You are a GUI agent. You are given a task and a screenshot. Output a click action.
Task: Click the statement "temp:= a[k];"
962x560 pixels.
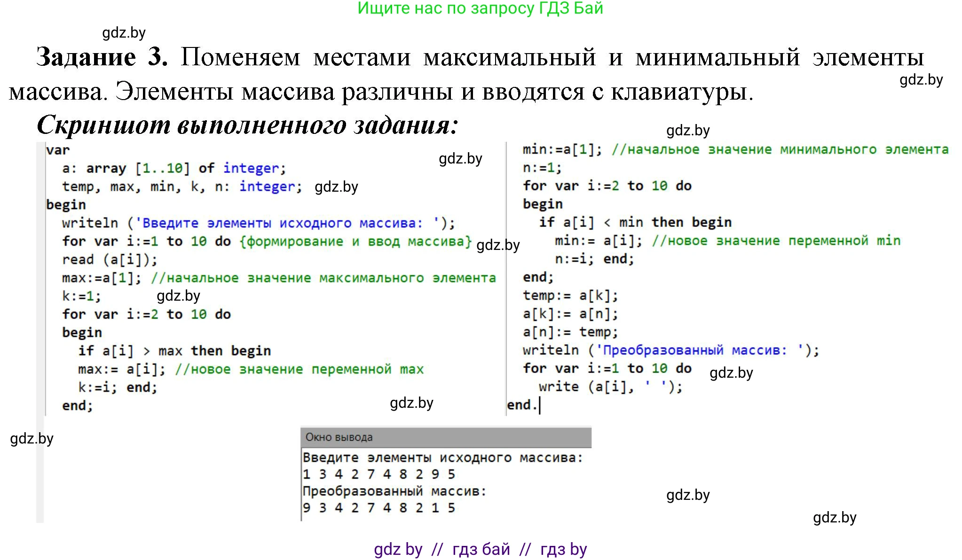(x=570, y=295)
